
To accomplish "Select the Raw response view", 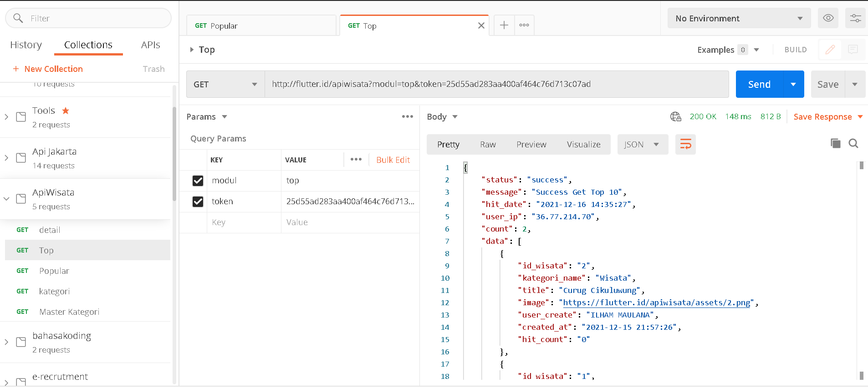I will (x=488, y=144).
